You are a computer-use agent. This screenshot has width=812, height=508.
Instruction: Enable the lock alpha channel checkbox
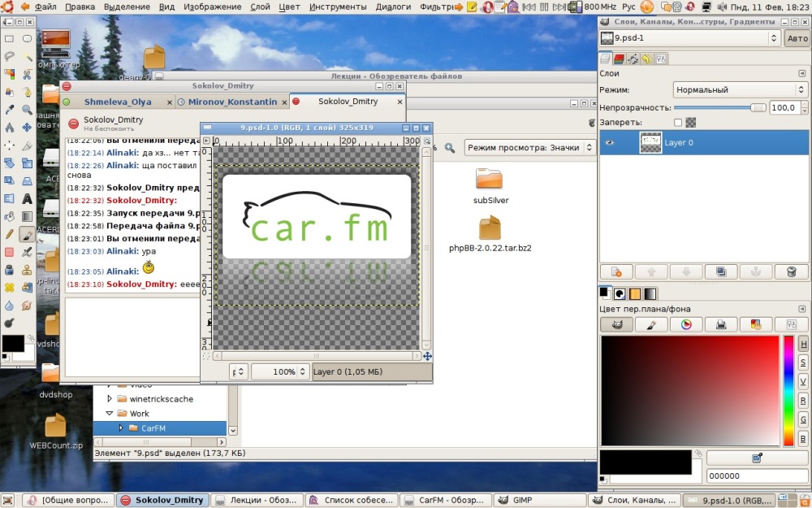click(678, 123)
